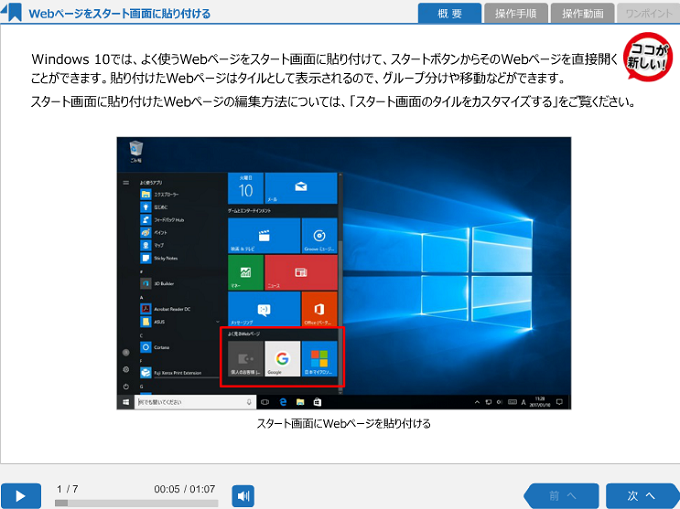680x509 pixels.
Task: Click the ココが新しい! badge
Action: point(648,57)
